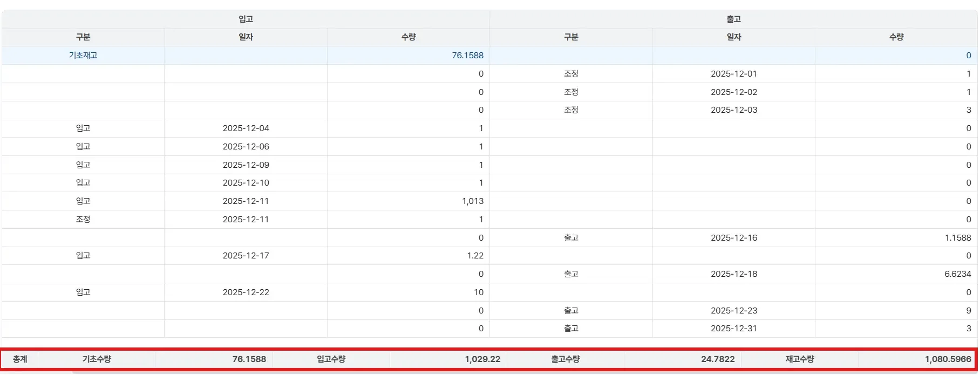Click 입고 in the 2025-12-17 row
Viewport: 980px width, 375px height.
pos(83,256)
